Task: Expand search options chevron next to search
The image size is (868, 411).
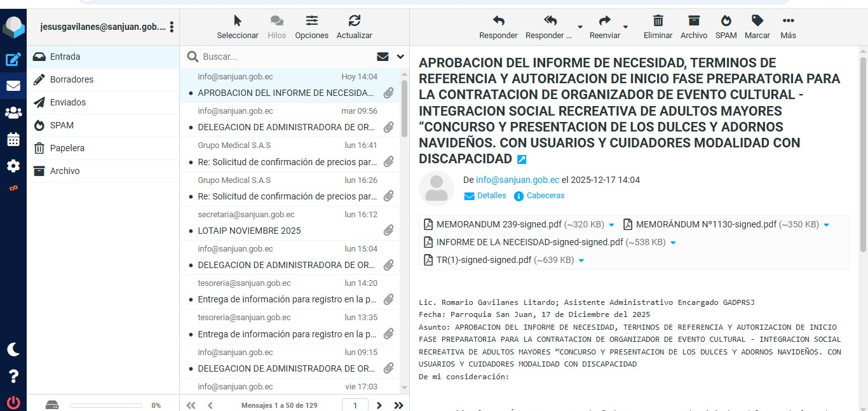Action: 400,57
